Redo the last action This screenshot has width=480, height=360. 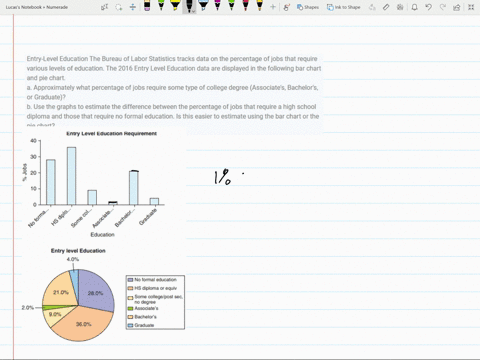click(x=443, y=7)
